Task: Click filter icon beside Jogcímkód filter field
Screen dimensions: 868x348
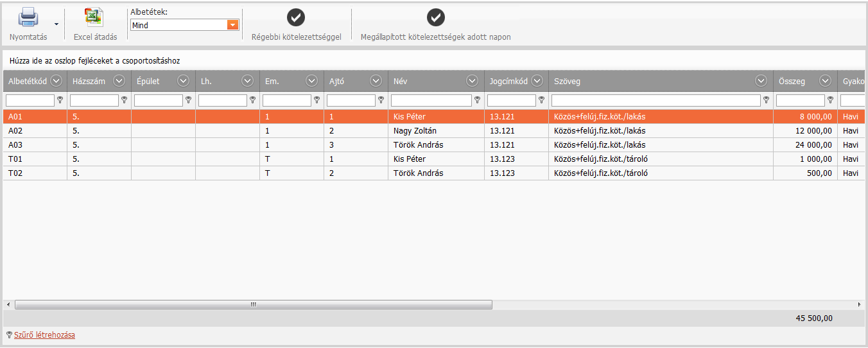Action: tap(541, 100)
